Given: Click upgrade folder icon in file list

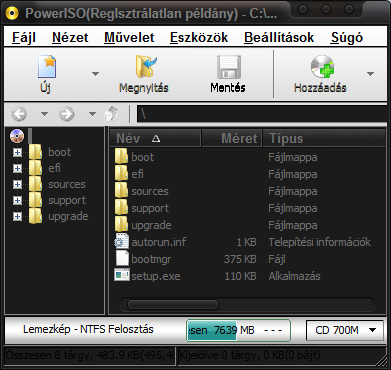Looking at the screenshot, I should click(121, 225).
